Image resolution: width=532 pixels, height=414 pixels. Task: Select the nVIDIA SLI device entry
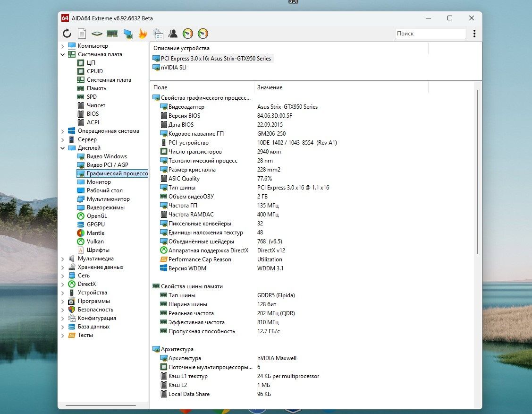(173, 67)
